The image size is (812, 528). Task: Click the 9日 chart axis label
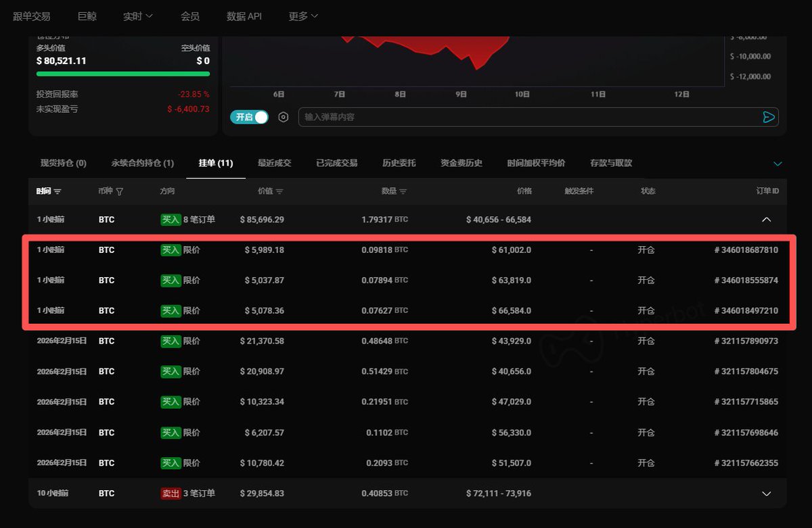point(461,95)
